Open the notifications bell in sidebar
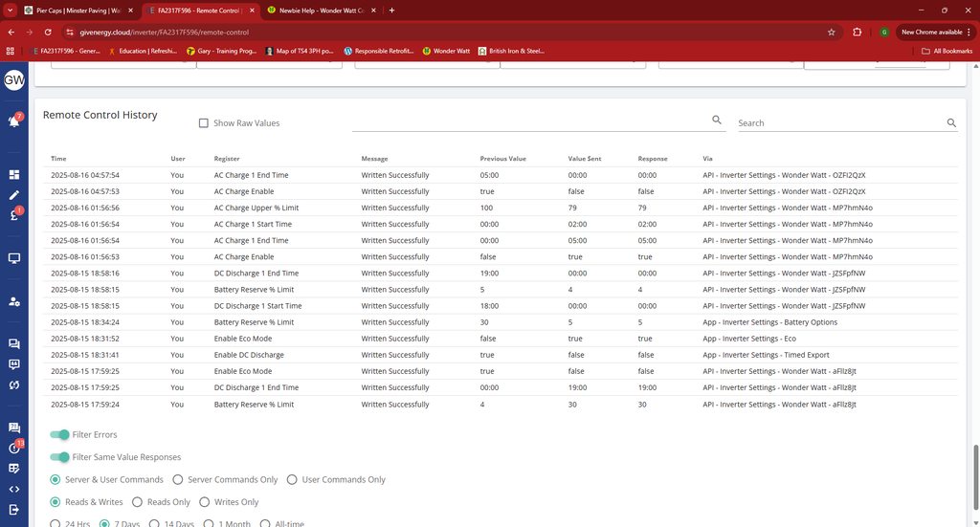The image size is (980, 527). pyautogui.click(x=13, y=121)
